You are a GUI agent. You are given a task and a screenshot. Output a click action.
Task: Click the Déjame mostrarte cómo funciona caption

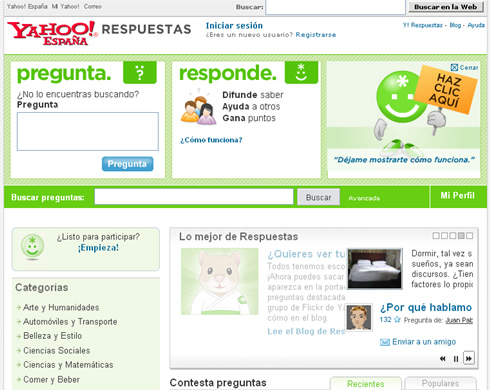click(x=404, y=160)
